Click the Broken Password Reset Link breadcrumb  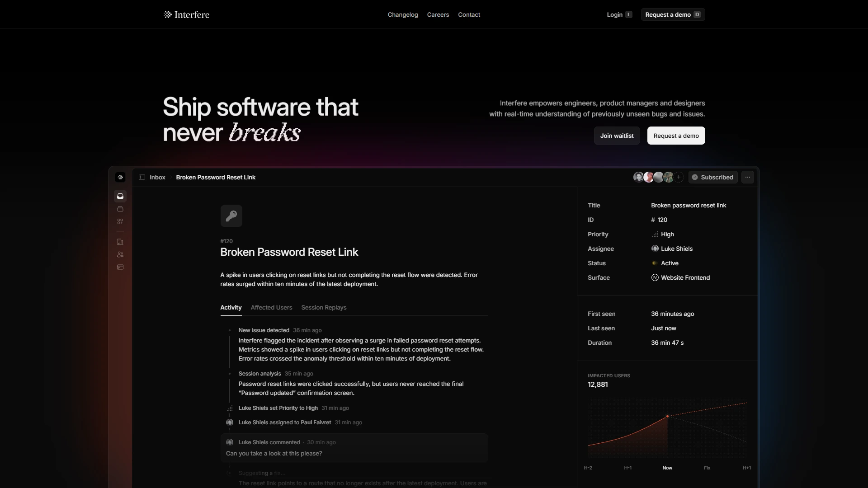click(216, 177)
